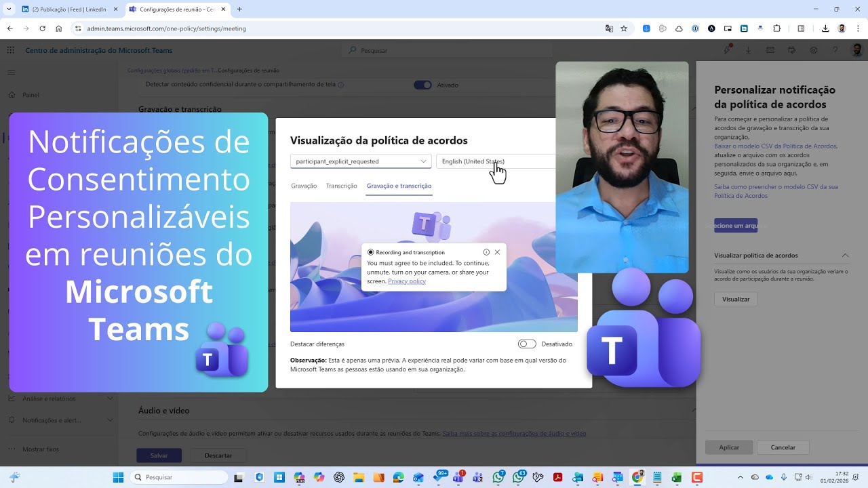Toggle the Ativado switch for confidential content detection
Viewport: 868px width, 488px height.
422,85
